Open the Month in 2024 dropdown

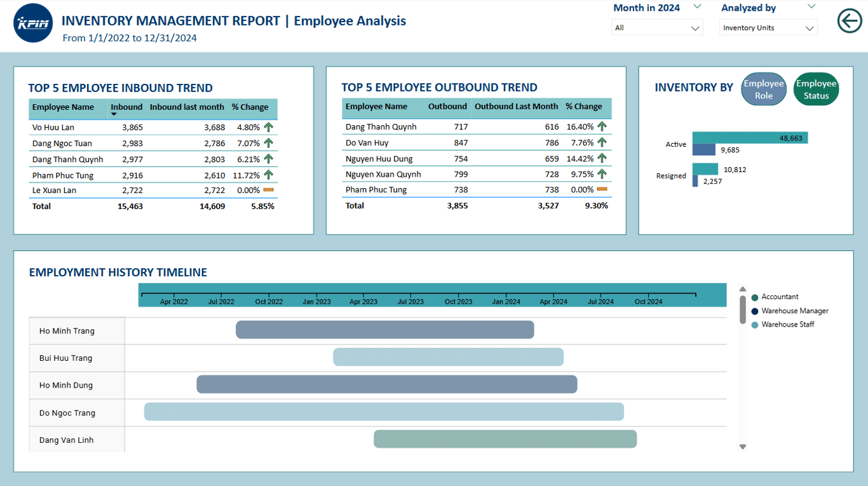point(657,28)
